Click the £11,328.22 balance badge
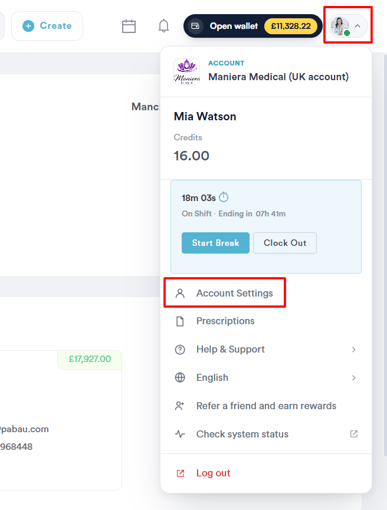This screenshot has width=387, height=510. [291, 26]
